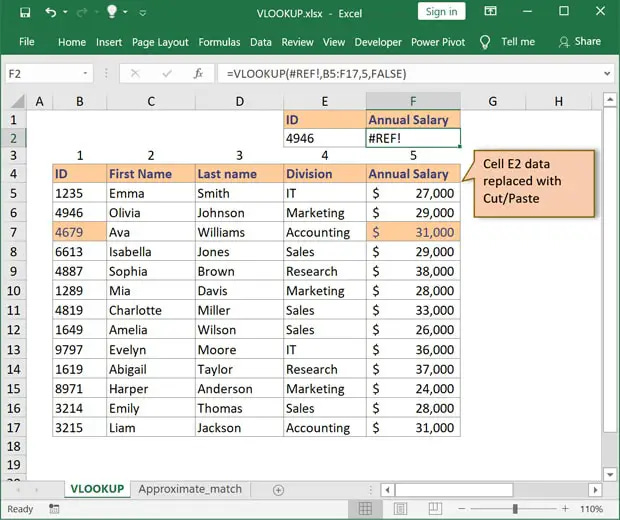The image size is (620, 520).
Task: Click the Share button
Action: point(579,42)
